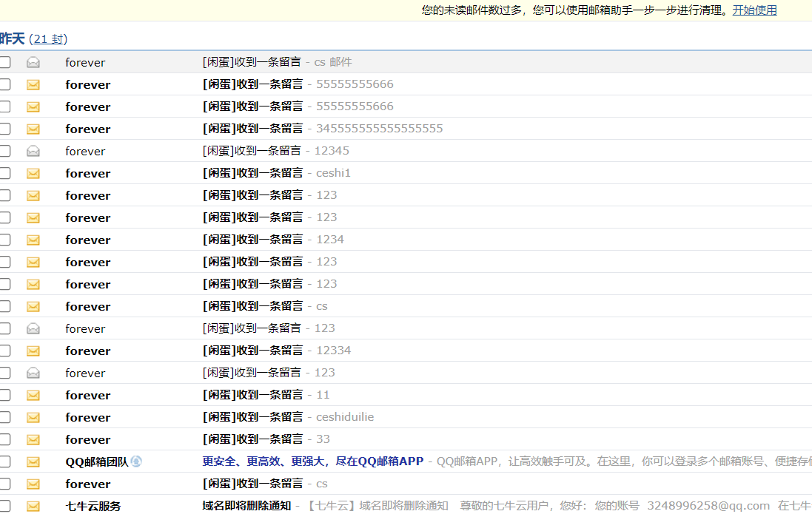Click the sender "forever" on the "11" email row

tap(87, 395)
